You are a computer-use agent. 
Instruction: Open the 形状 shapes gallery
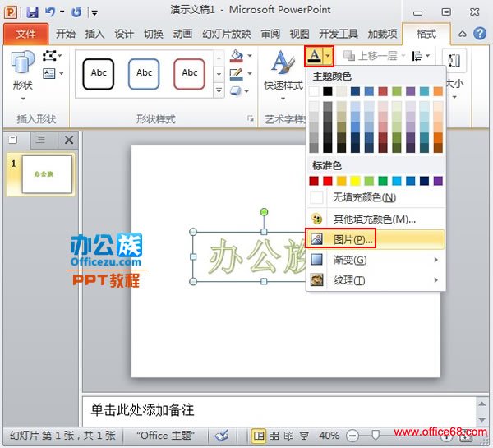23,76
